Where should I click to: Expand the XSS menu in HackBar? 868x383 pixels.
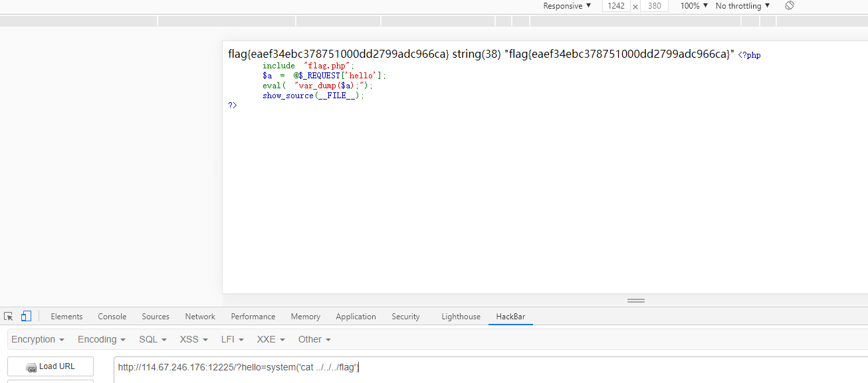194,339
